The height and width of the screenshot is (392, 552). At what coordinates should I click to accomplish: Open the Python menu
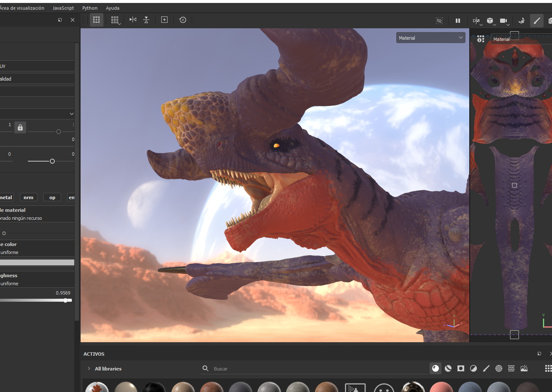89,8
